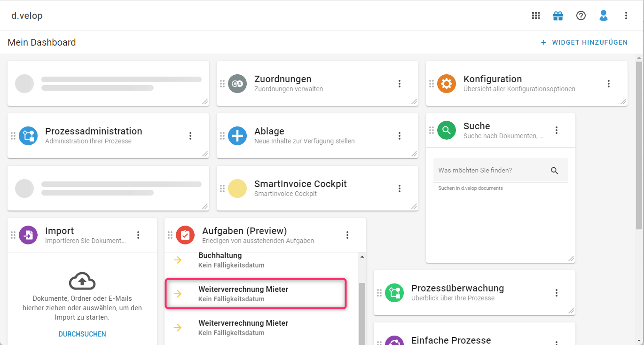This screenshot has height=345, width=644.
Task: Expand the Aufgaben (Preview) options menu
Action: point(347,235)
